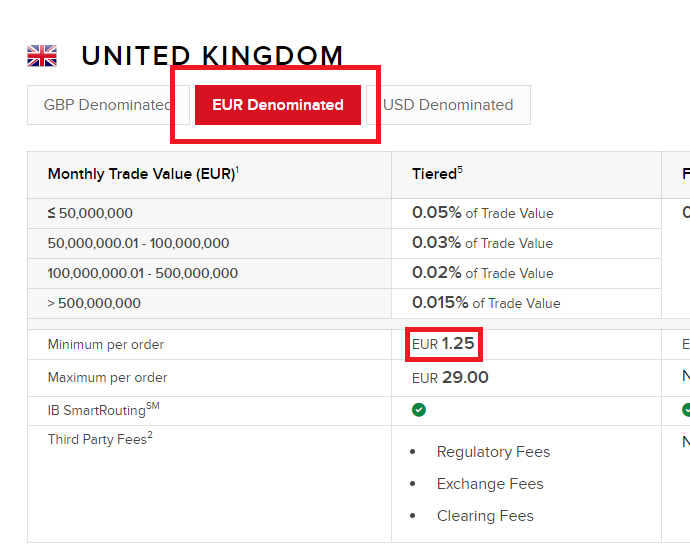Select the EUR 29.00 maximum value
Viewport: 690px width, 547px height.
click(x=450, y=378)
